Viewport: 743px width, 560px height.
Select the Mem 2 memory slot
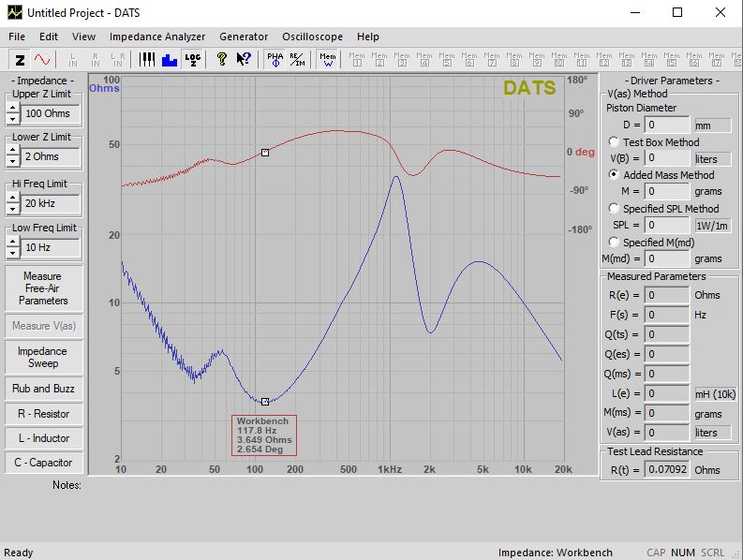(379, 60)
